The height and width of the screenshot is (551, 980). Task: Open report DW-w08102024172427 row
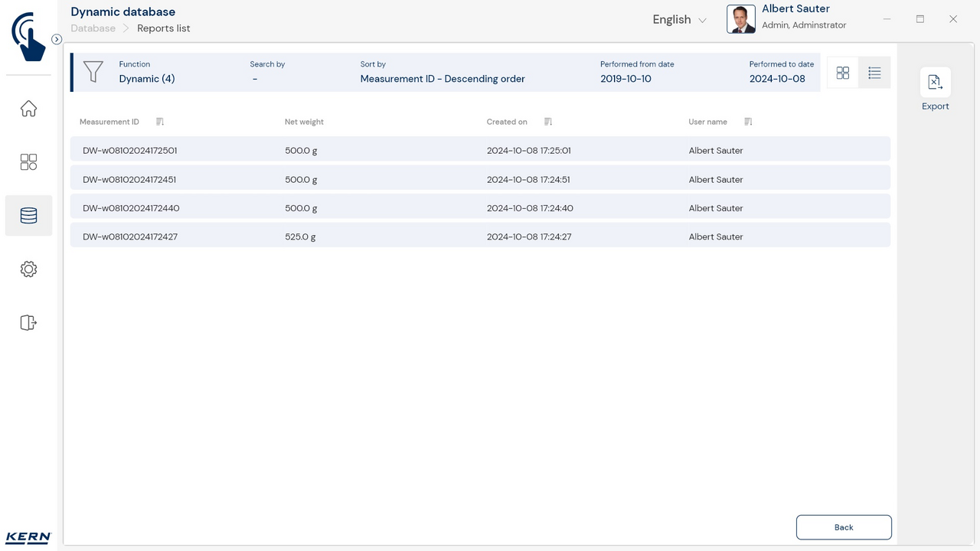(x=480, y=236)
